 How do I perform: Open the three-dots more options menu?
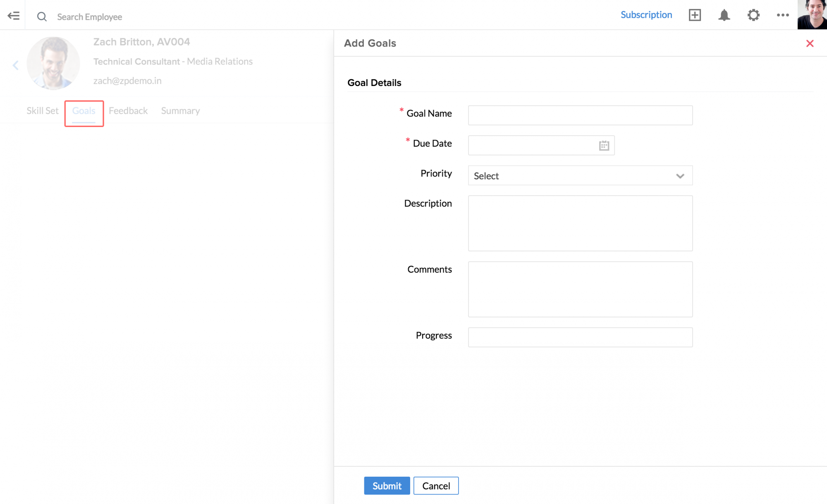pos(782,15)
